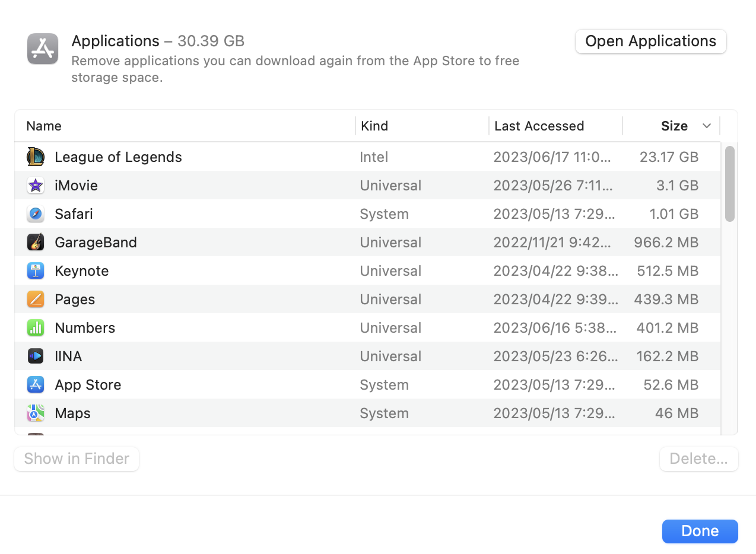The height and width of the screenshot is (554, 756).
Task: Click the Intel kind cell
Action: 374,157
